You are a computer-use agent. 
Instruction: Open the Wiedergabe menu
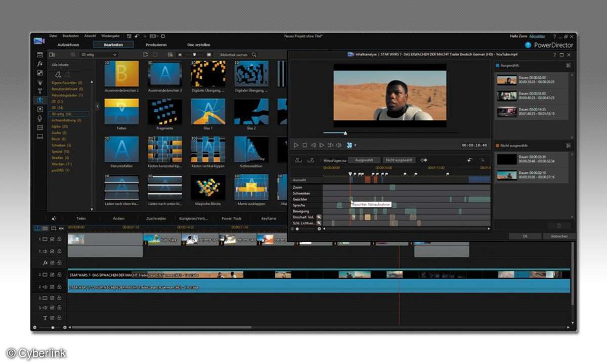(110, 36)
